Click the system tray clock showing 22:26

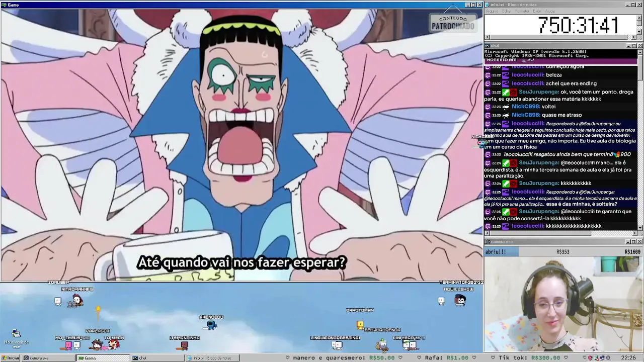[x=628, y=358]
